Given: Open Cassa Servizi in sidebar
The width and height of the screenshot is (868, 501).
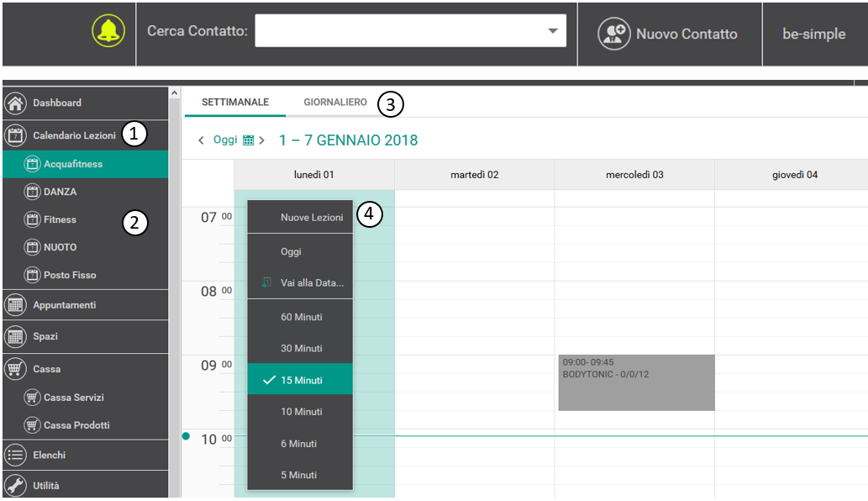Looking at the screenshot, I should [86, 397].
